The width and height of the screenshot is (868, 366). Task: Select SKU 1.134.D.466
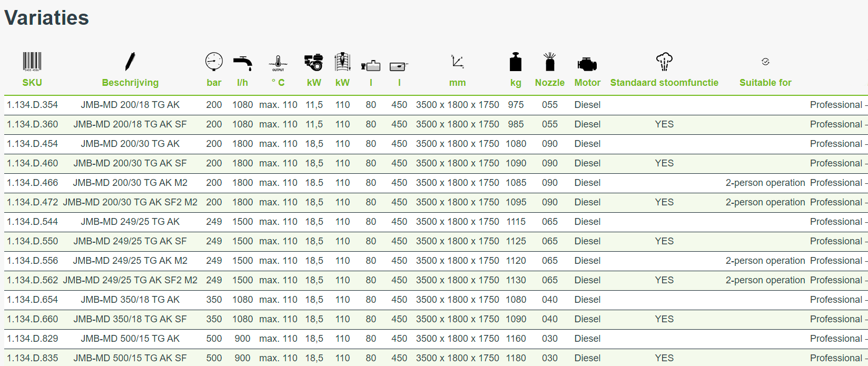pyautogui.click(x=32, y=183)
